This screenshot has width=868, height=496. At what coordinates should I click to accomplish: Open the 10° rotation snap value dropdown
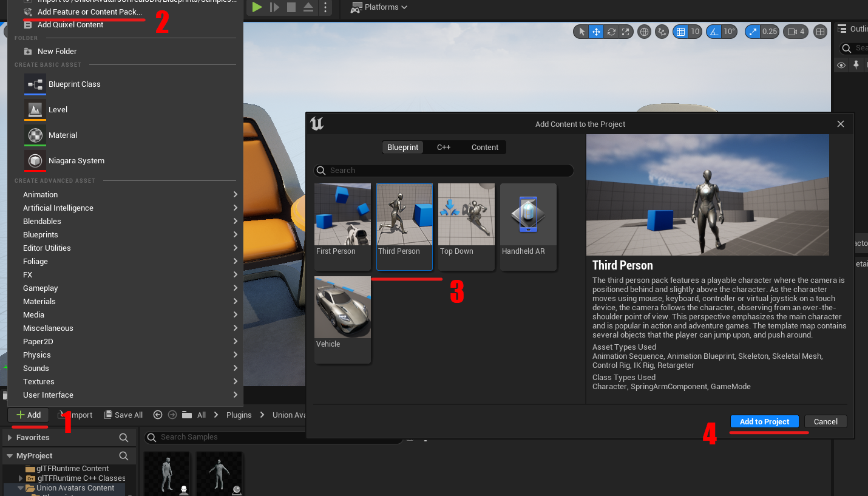point(729,32)
